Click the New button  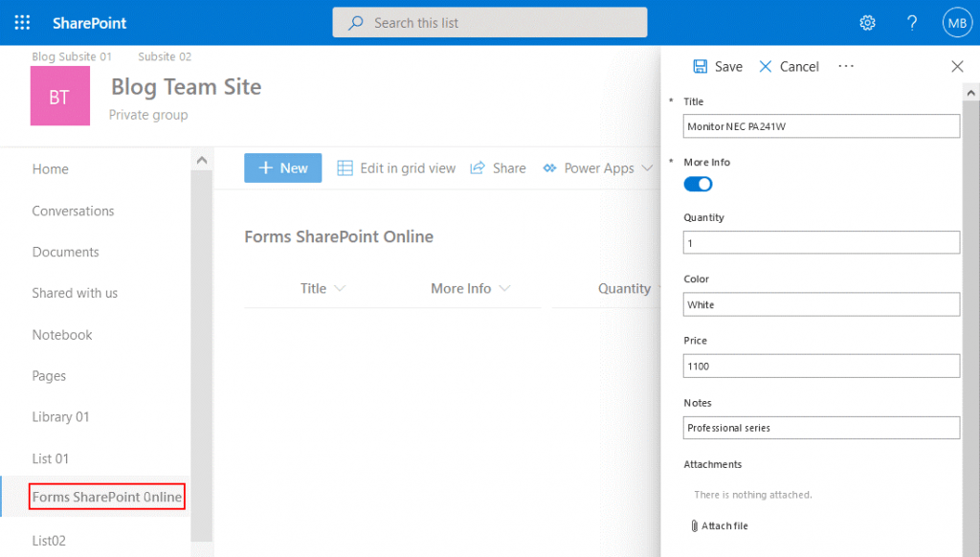click(282, 167)
